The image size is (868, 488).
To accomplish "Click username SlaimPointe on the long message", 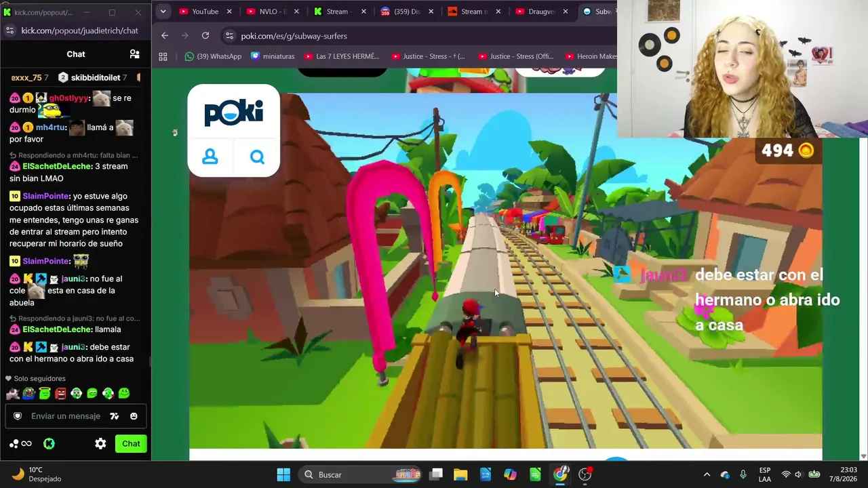I will 45,197.
